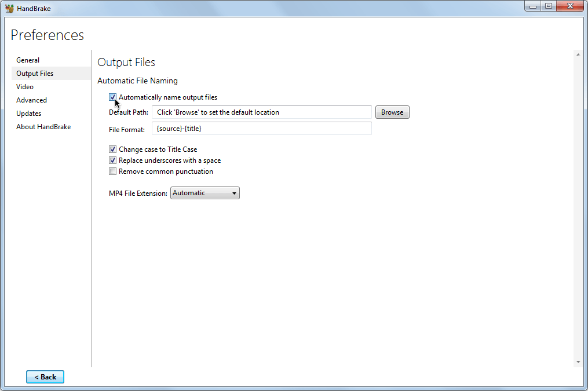Viewport: 588px width, 391px height.
Task: Enable Remove common punctuation option
Action: (112, 171)
